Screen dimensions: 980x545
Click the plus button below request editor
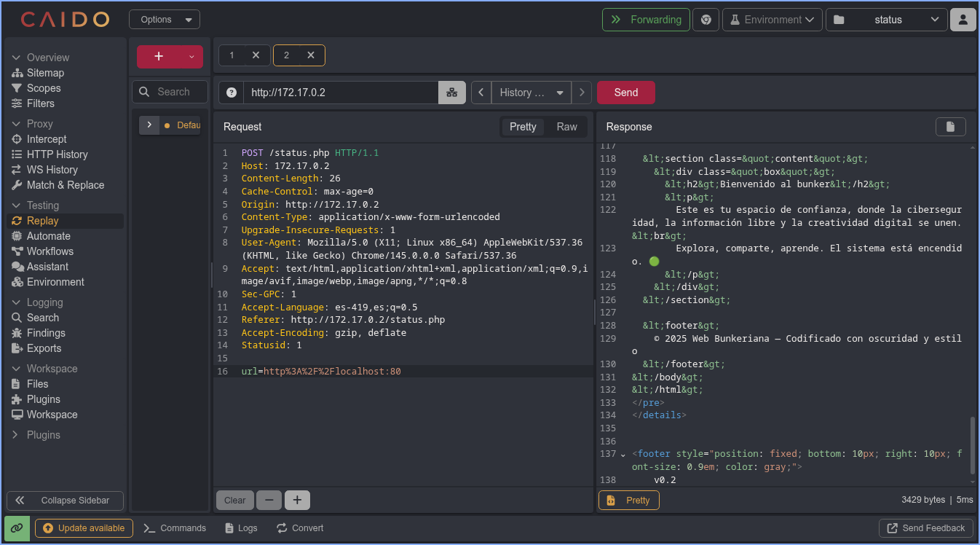[297, 500]
